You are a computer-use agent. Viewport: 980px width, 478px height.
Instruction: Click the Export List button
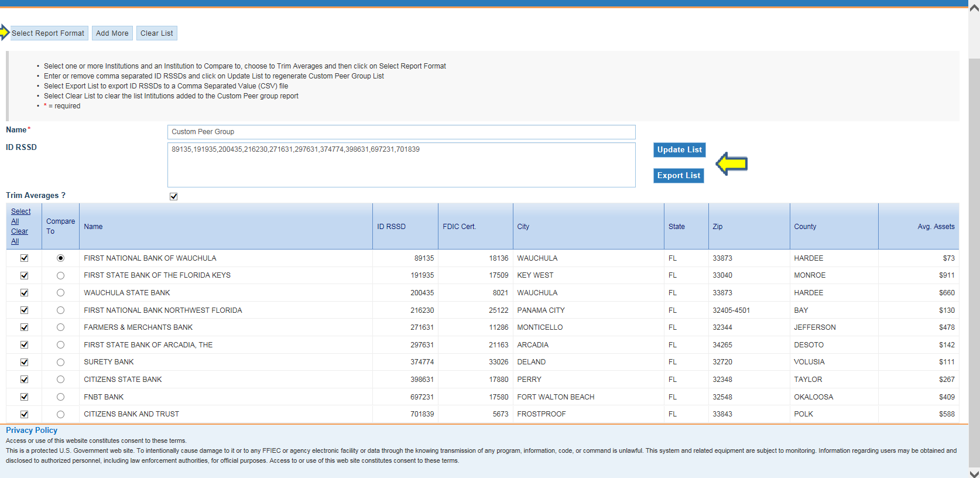[679, 176]
